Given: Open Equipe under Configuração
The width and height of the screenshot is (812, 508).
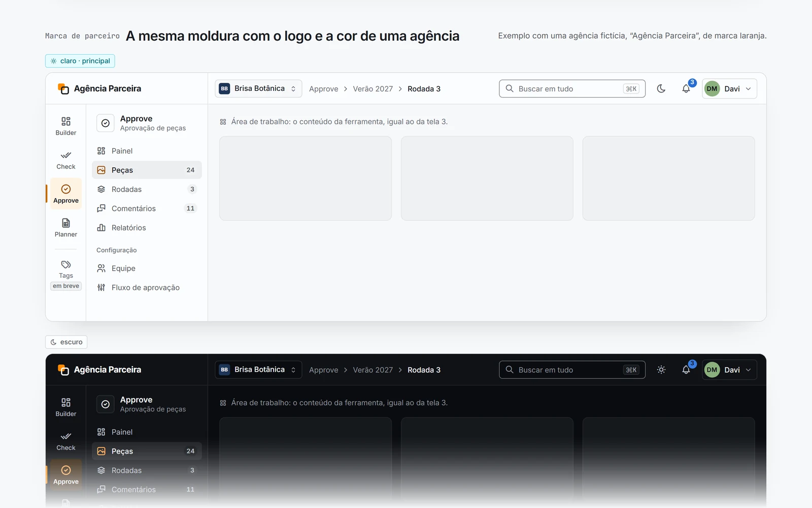Looking at the screenshot, I should click(147, 269).
